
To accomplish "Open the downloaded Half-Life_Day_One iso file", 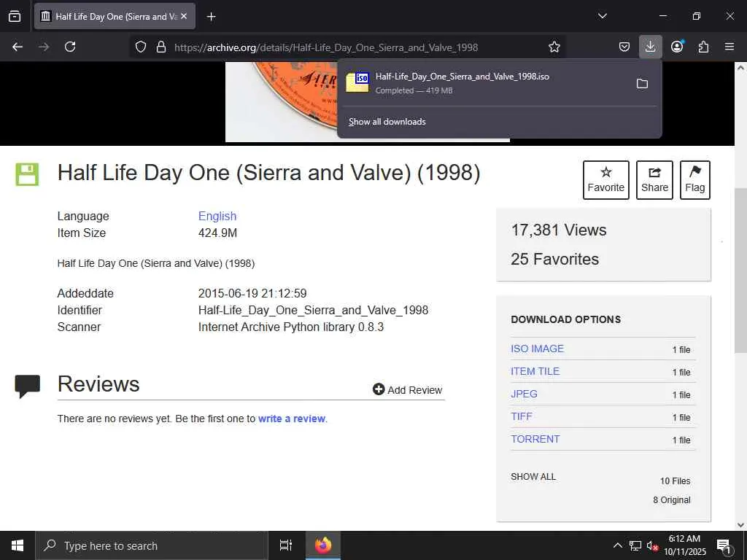I will coord(483,83).
